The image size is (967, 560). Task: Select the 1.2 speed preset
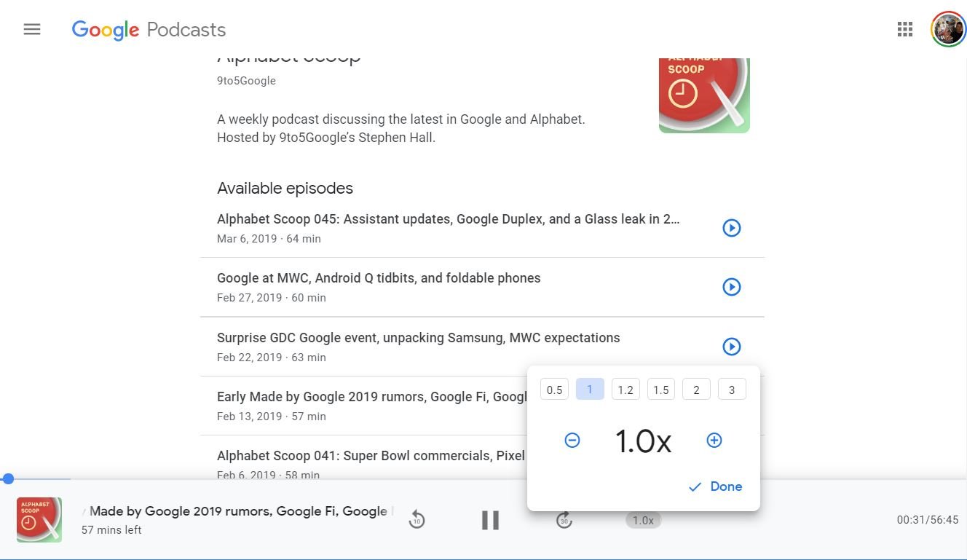(x=625, y=390)
